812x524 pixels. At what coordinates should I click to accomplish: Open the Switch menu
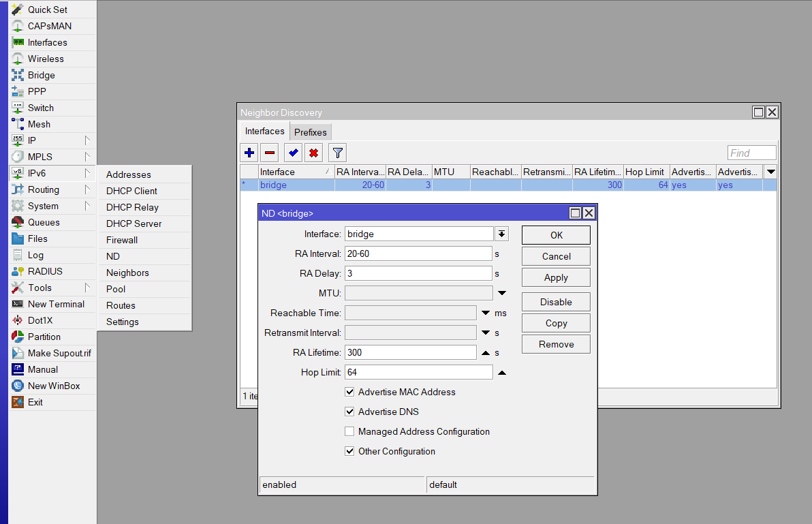tap(52, 108)
